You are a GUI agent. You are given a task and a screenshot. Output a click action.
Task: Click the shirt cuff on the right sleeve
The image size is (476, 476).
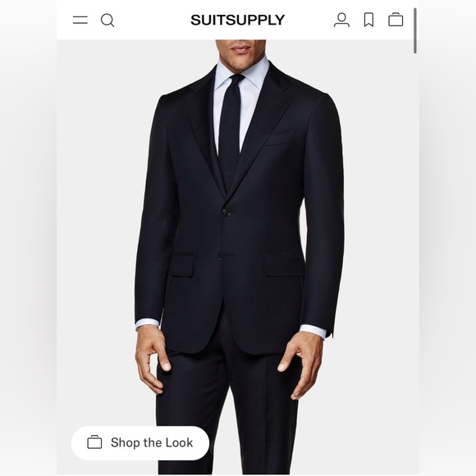click(313, 332)
